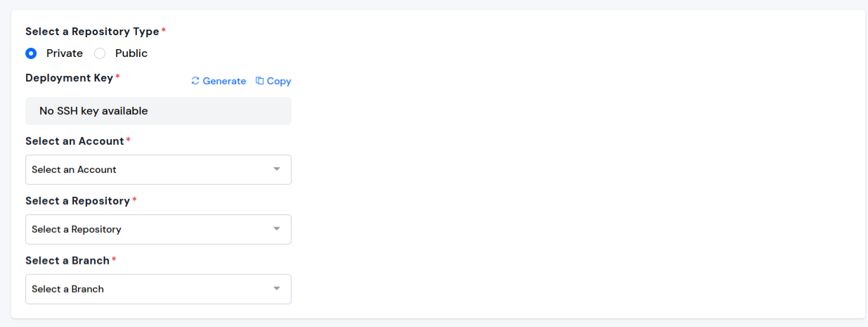Click the Copy deployment key link

pos(273,81)
